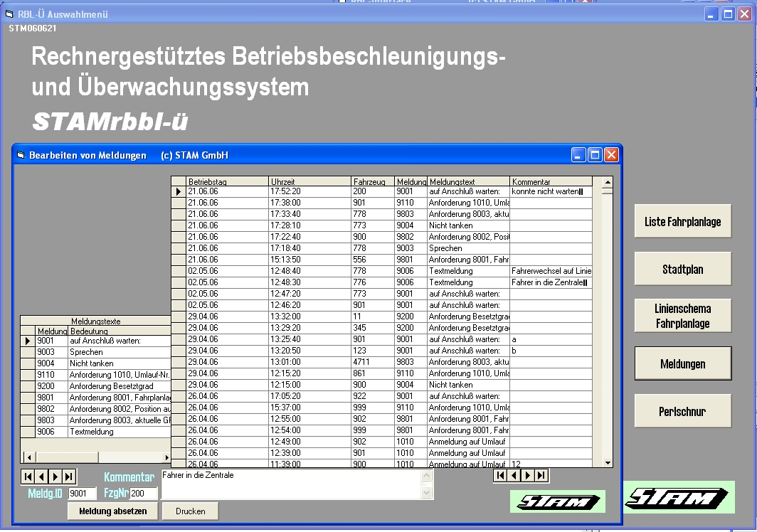Go to next record in Meldungstexte navigator
Image resolution: width=757 pixels, height=532 pixels.
pyautogui.click(x=55, y=477)
